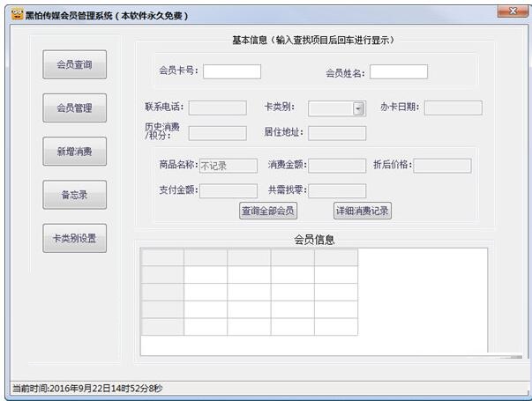Image resolution: width=532 pixels, height=401 pixels.
Task: Open 卡类别设置 settings
Action: click(75, 238)
